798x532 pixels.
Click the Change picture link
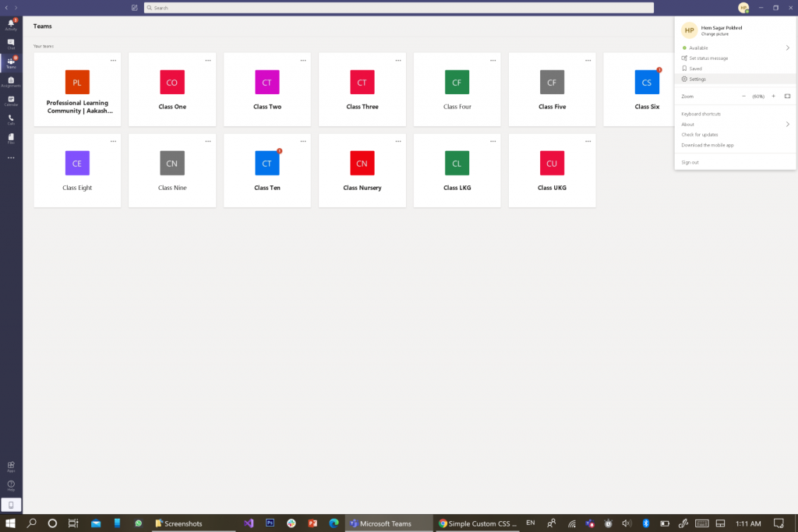715,34
